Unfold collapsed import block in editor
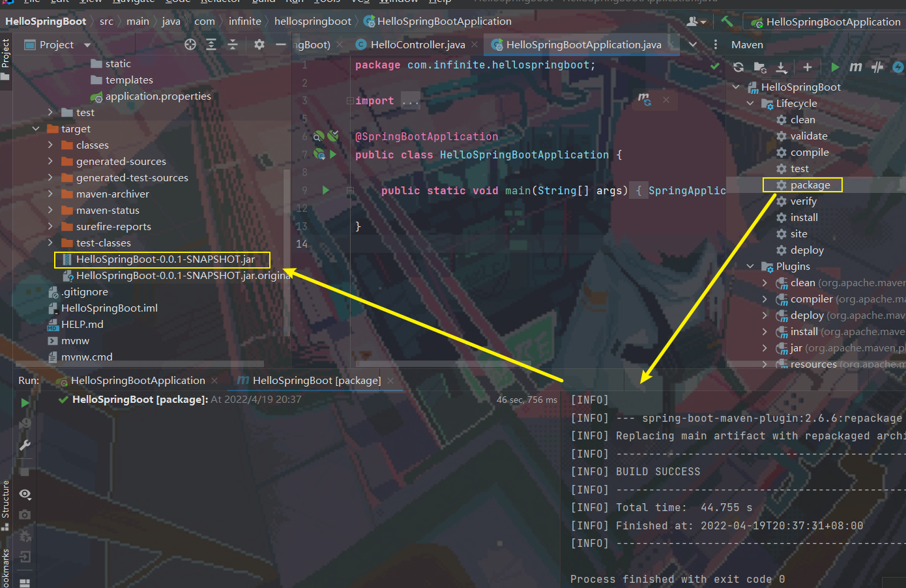This screenshot has height=588, width=906. (350, 101)
